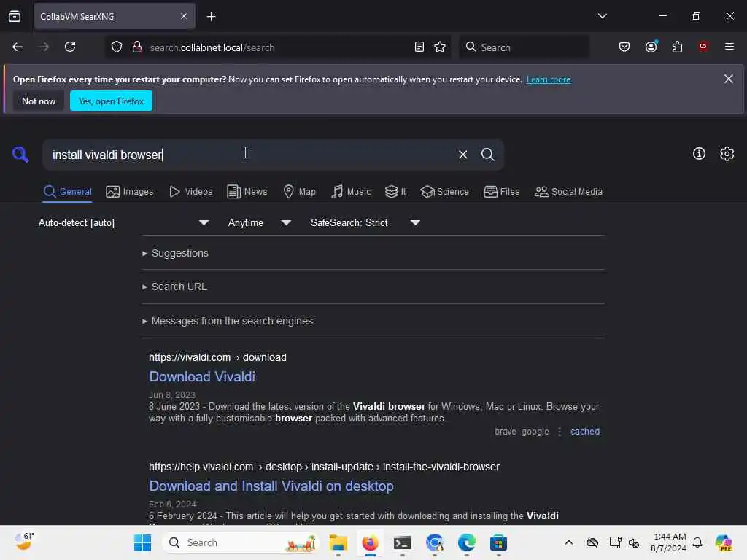Click the address bar URL field
The image size is (747, 560).
(x=277, y=47)
